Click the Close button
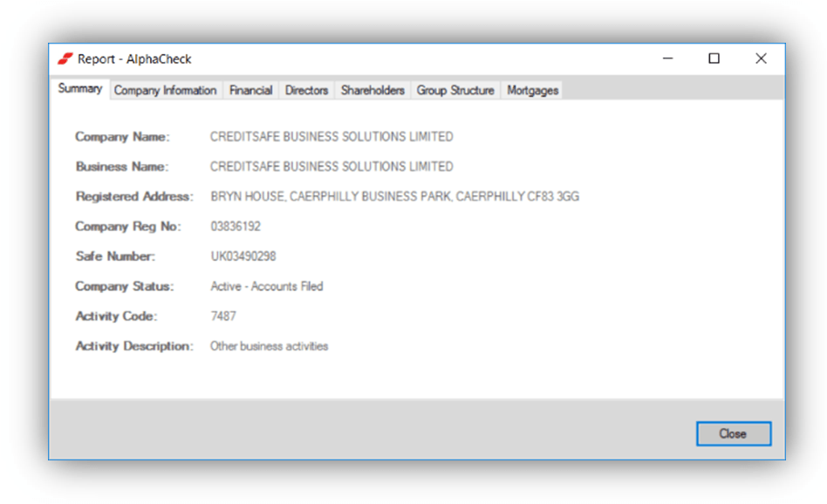The width and height of the screenshot is (827, 504). point(733,433)
